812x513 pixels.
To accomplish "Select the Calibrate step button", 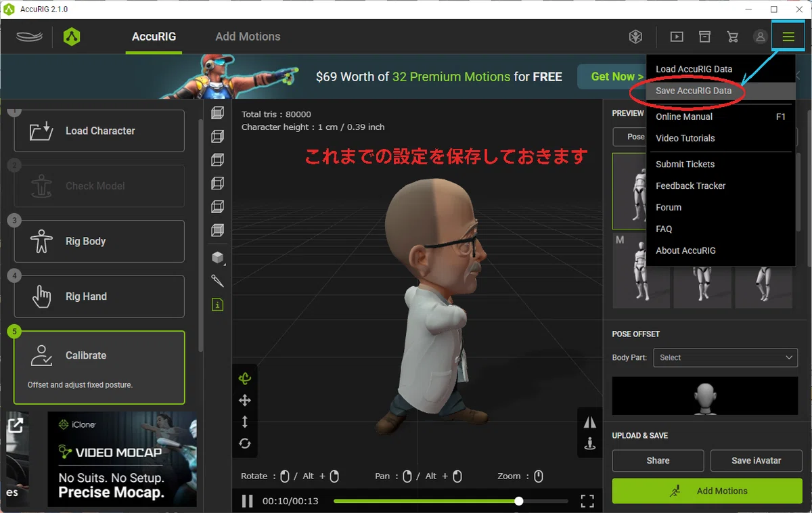I will click(x=99, y=367).
